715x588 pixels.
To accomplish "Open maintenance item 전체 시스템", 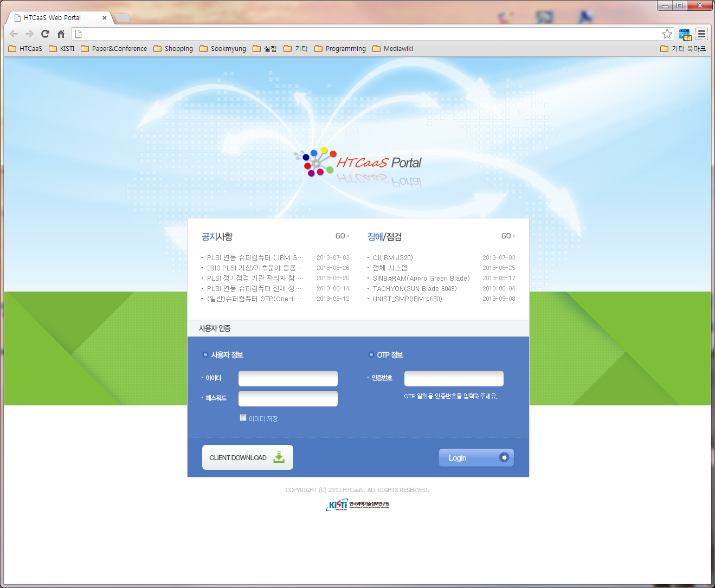I will pyautogui.click(x=390, y=268).
